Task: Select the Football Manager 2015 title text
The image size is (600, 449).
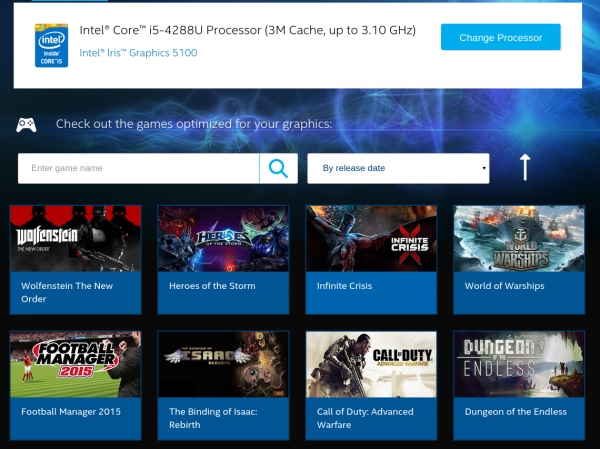Action: click(x=71, y=412)
